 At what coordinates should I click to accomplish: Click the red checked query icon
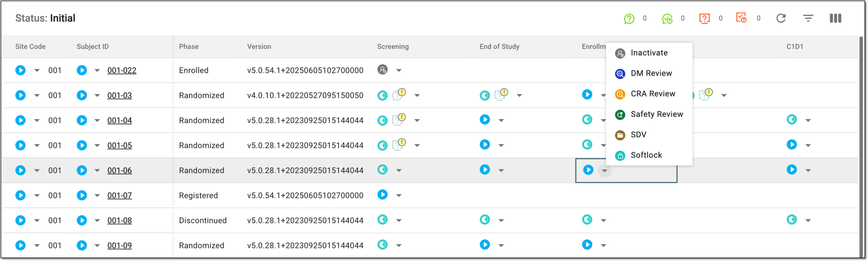pos(741,18)
